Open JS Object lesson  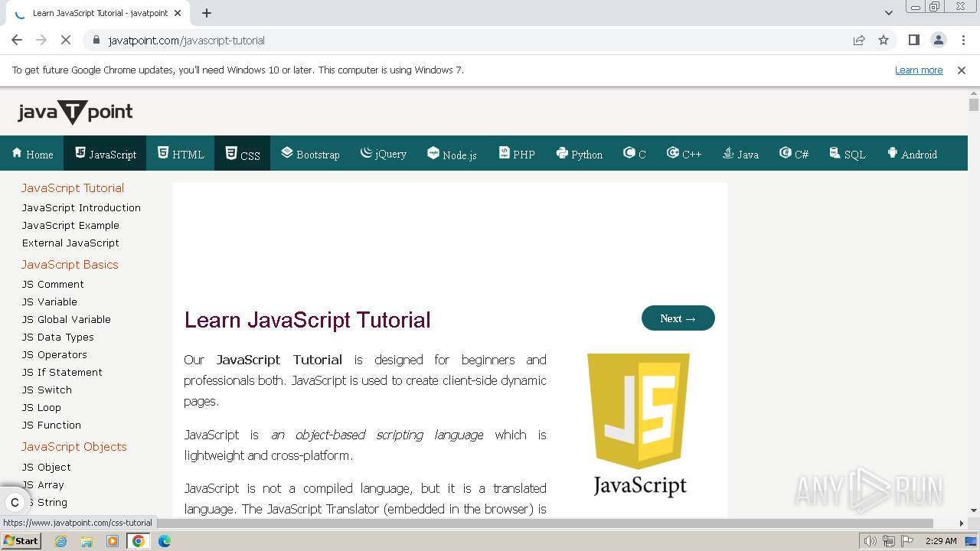pos(47,467)
